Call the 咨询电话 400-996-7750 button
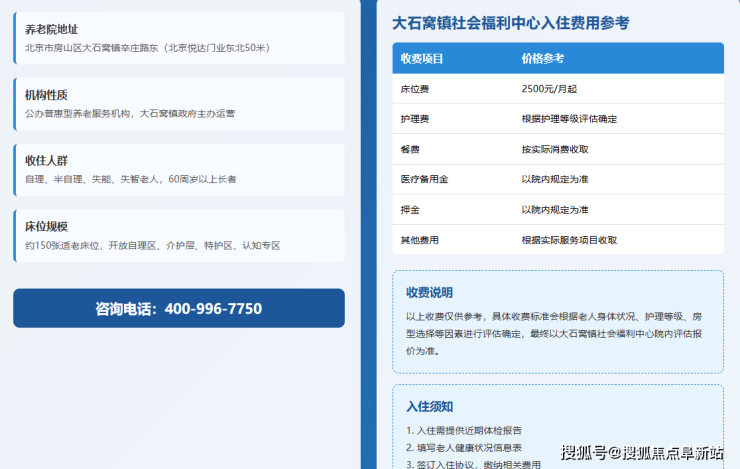Image resolution: width=740 pixels, height=469 pixels. (x=179, y=308)
